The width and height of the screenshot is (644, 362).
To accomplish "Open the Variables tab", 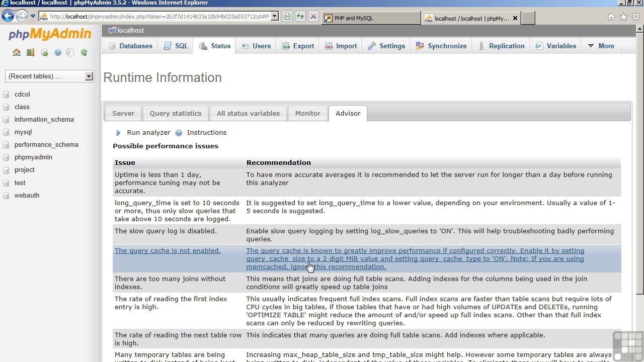I will click(x=555, y=46).
